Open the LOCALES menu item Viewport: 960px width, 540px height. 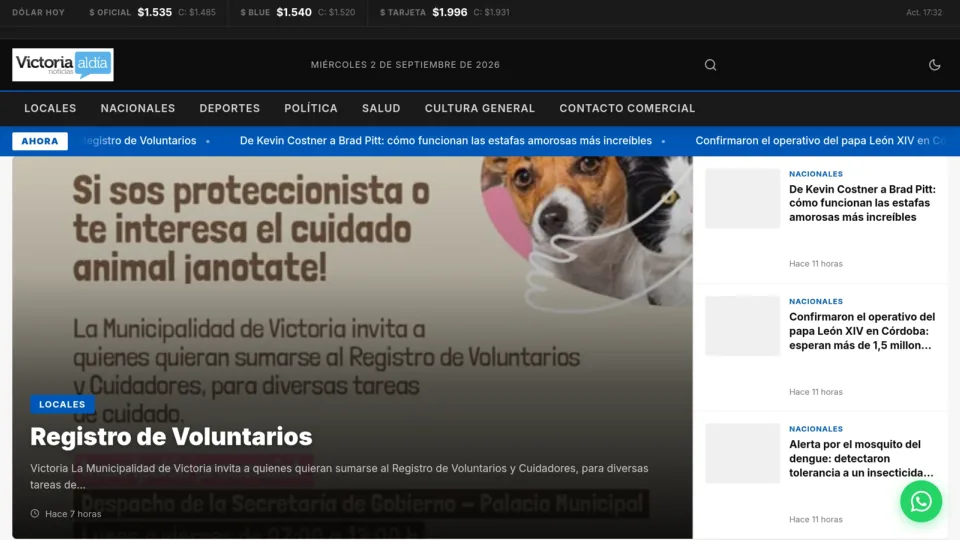pyautogui.click(x=50, y=108)
